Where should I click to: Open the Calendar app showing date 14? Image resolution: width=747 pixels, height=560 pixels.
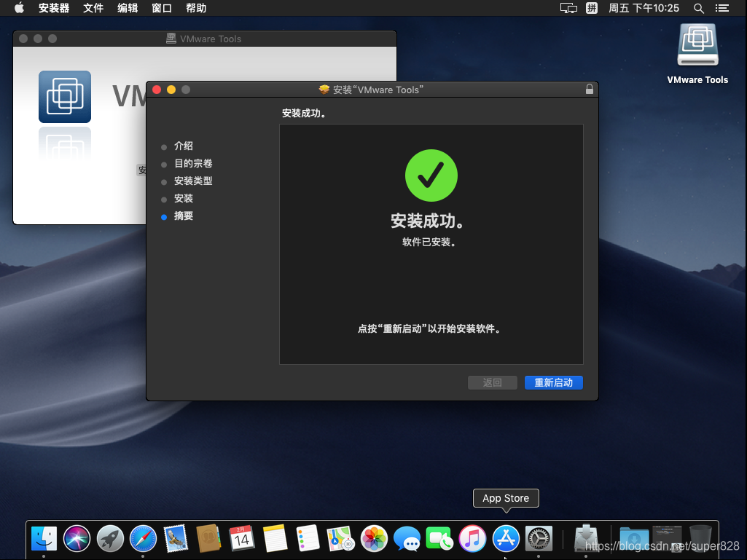(x=242, y=539)
